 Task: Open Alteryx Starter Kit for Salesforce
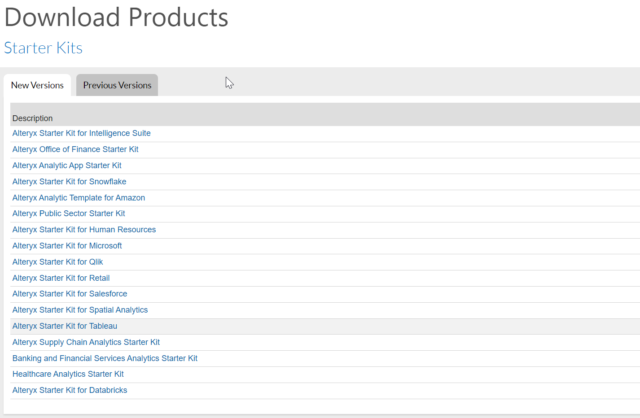(x=70, y=294)
